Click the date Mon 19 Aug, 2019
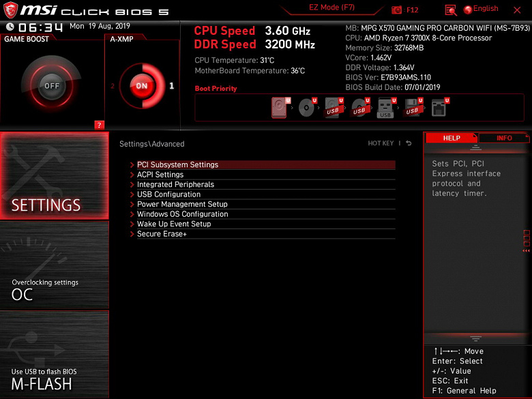Screen dimensions: 532x399 click(x=100, y=26)
